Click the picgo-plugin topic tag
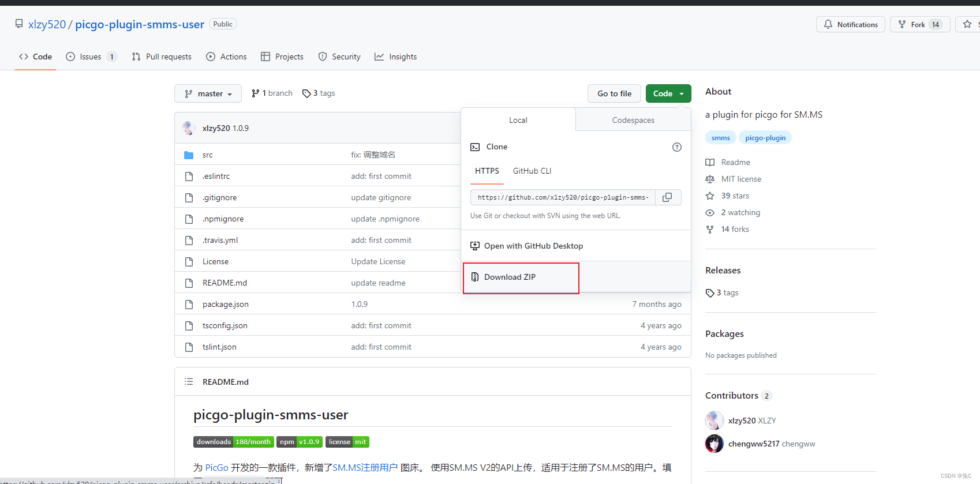The height and width of the screenshot is (484, 980). tap(765, 138)
